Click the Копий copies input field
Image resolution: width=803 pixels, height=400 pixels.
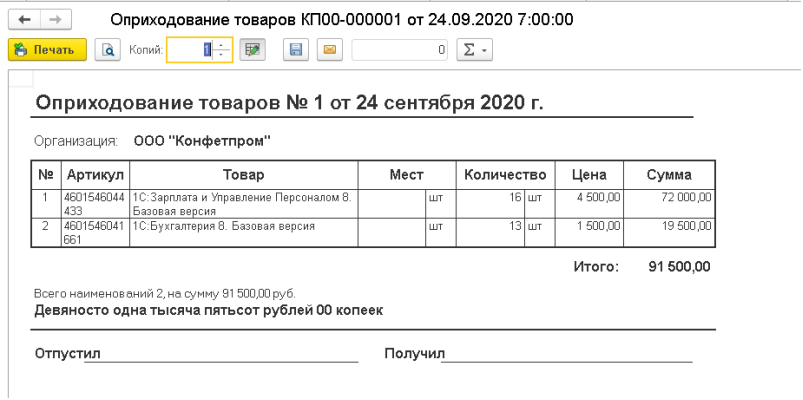tap(189, 50)
